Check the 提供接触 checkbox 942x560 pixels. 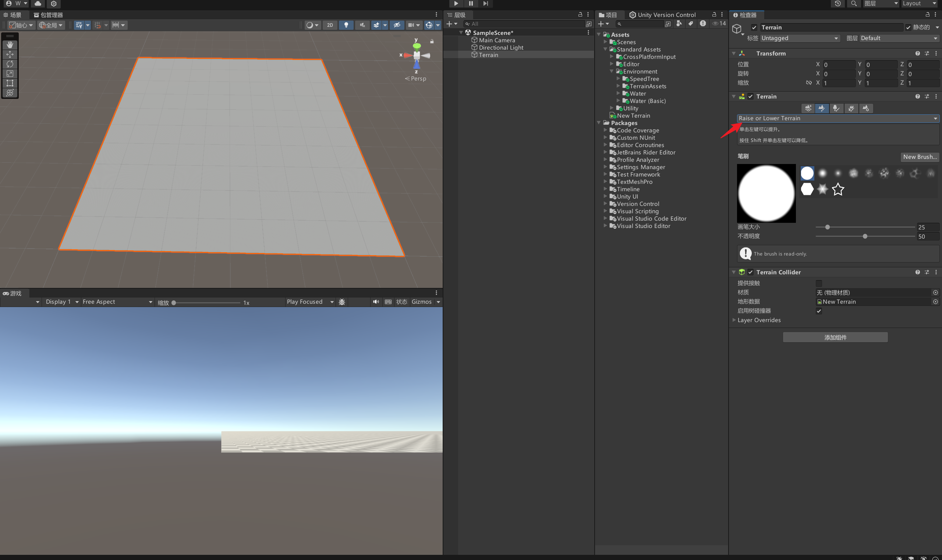click(819, 283)
